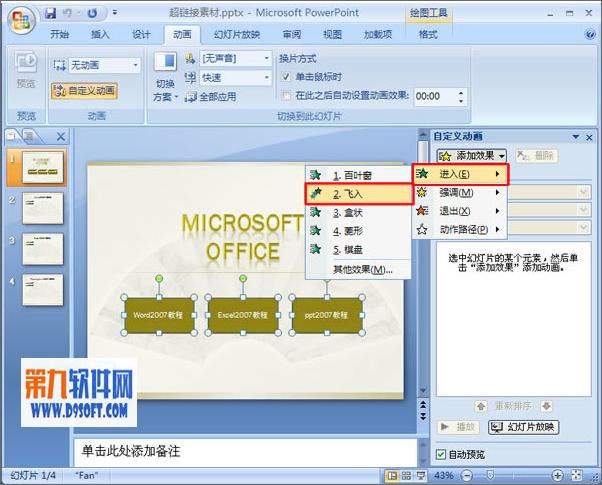Screen dimensions: 602x485
Task: Click the notes area 单击此处添加备注
Action: coord(246,452)
